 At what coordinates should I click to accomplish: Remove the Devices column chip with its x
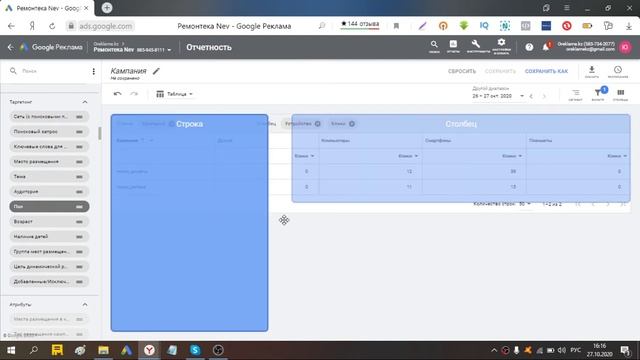318,124
